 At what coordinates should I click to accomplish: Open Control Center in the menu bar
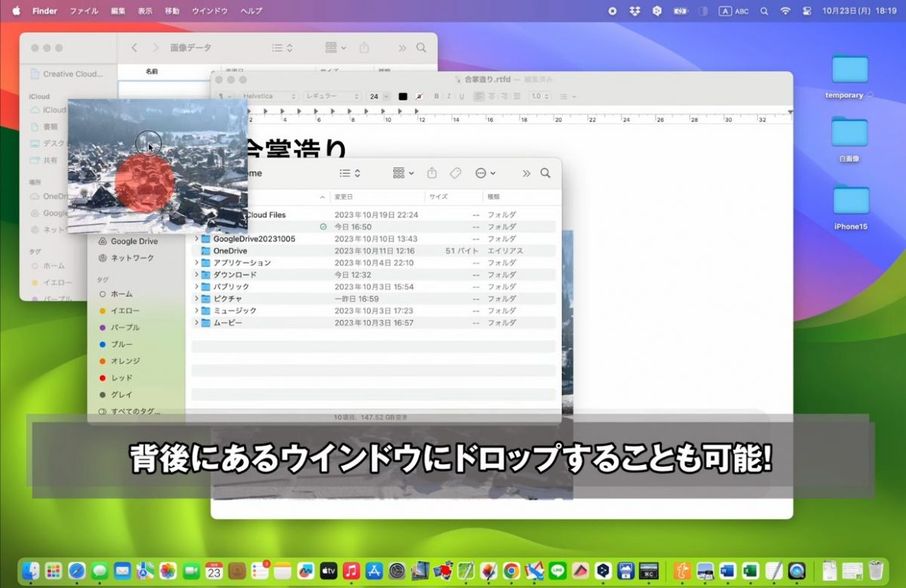pos(806,11)
